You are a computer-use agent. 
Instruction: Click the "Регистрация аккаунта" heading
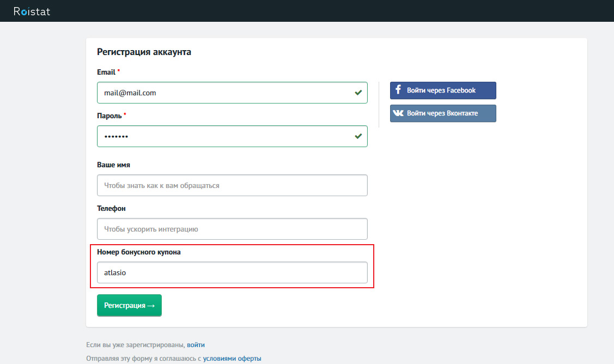(x=144, y=52)
